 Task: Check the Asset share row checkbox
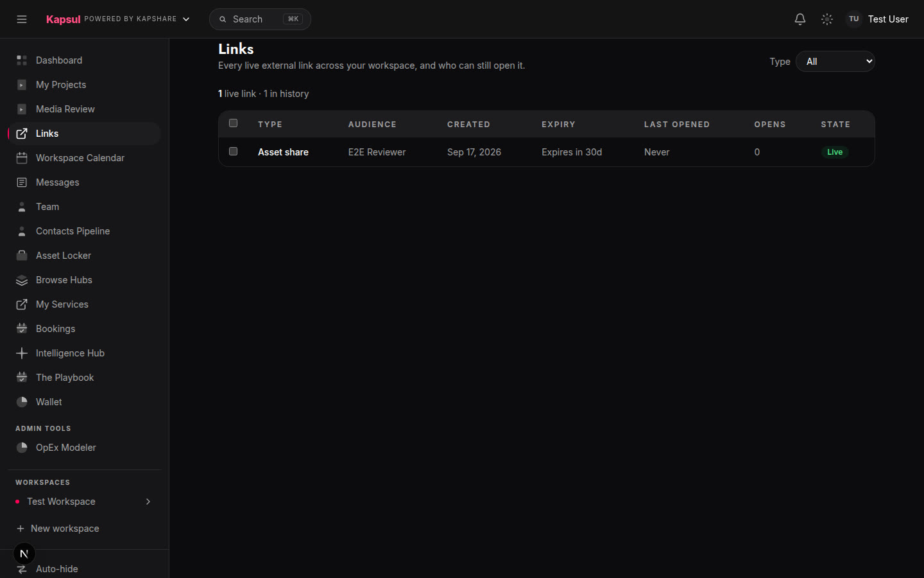pyautogui.click(x=234, y=152)
